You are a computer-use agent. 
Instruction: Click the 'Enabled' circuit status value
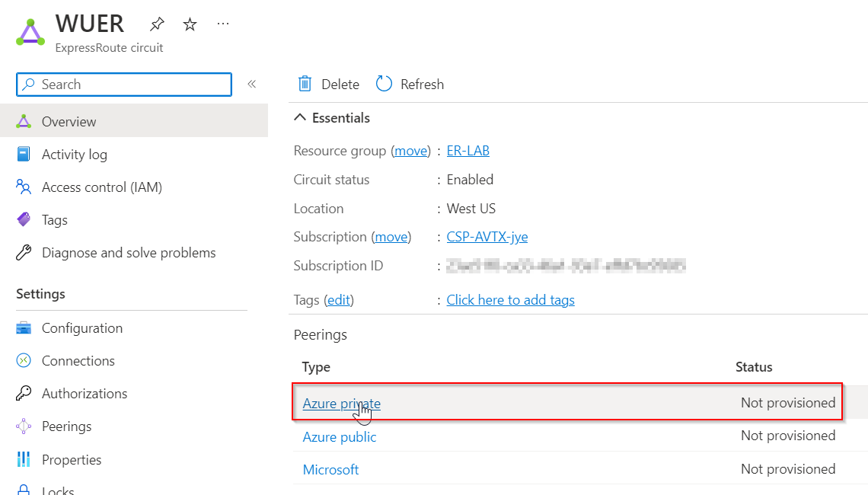pos(470,180)
